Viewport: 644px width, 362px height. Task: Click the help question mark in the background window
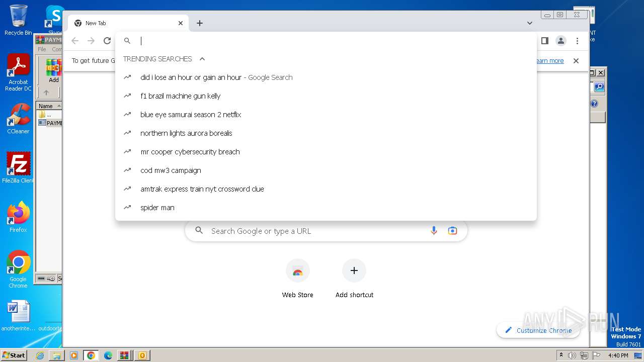pos(594,104)
